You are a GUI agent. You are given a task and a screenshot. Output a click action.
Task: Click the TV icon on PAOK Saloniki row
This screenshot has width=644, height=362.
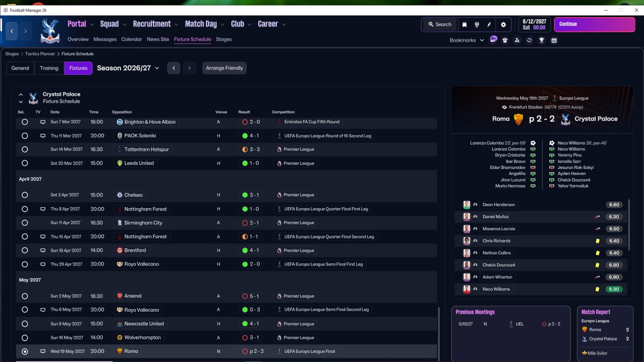click(x=43, y=136)
